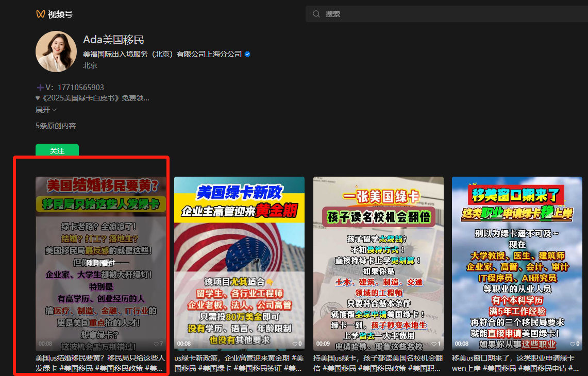Open caption 持美国us绿卡，孩子都读美国名校
This screenshot has height=376, width=588.
(378, 363)
